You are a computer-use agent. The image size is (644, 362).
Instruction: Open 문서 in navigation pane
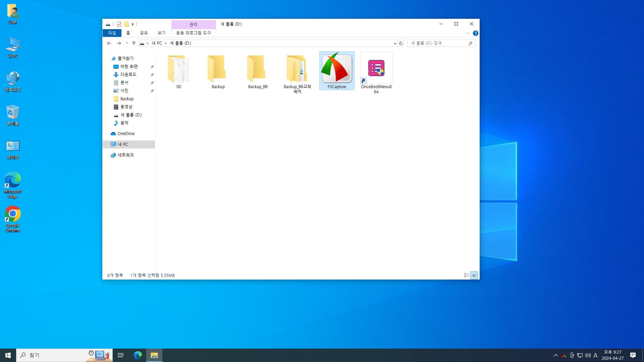tap(124, 82)
